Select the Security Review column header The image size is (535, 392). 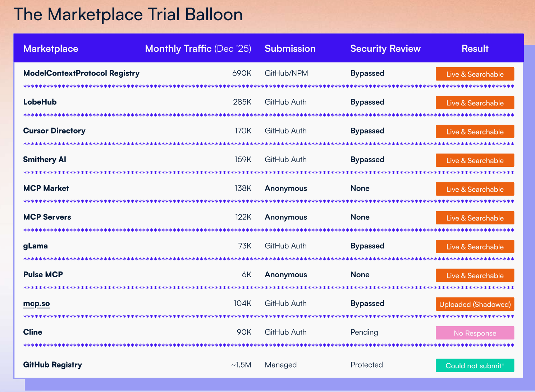point(385,49)
